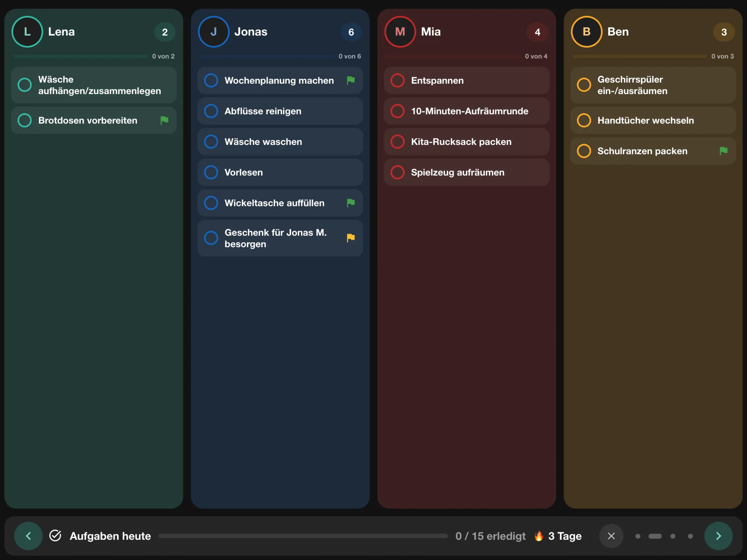Click Ben's avatar circle with the B
This screenshot has height=560, width=747.
586,32
